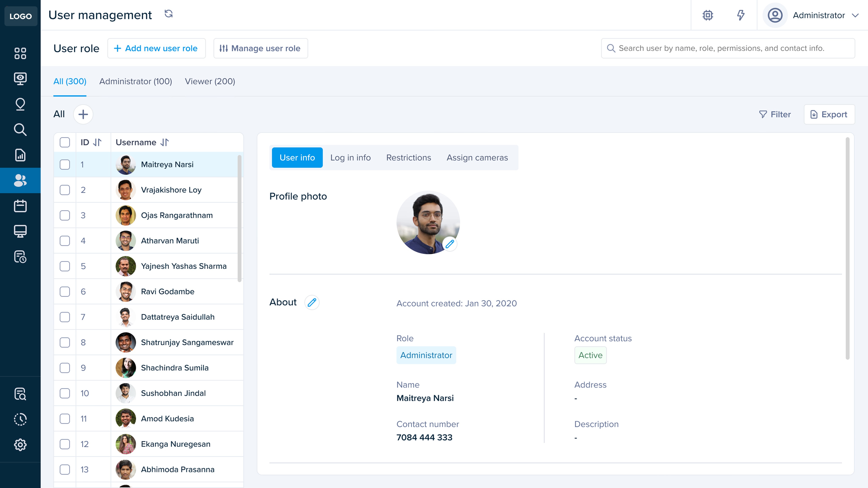Check the select-all checkbox in table header
The height and width of the screenshot is (488, 868).
click(x=65, y=142)
